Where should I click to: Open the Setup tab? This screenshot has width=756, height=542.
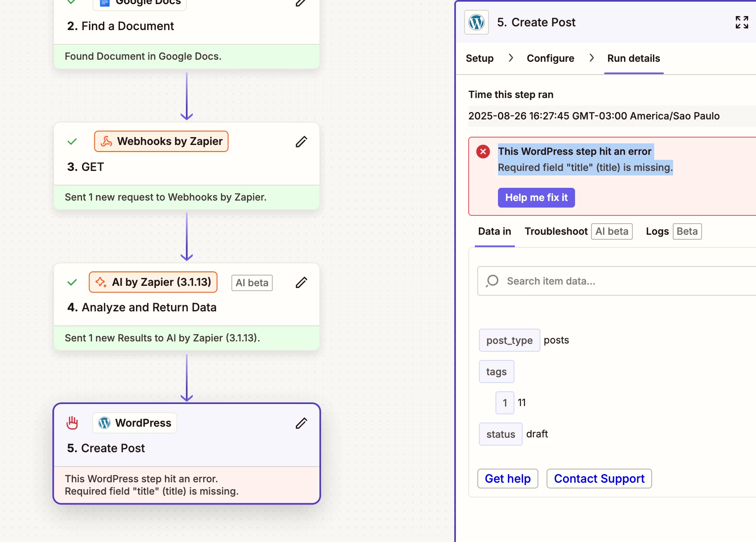click(x=479, y=58)
